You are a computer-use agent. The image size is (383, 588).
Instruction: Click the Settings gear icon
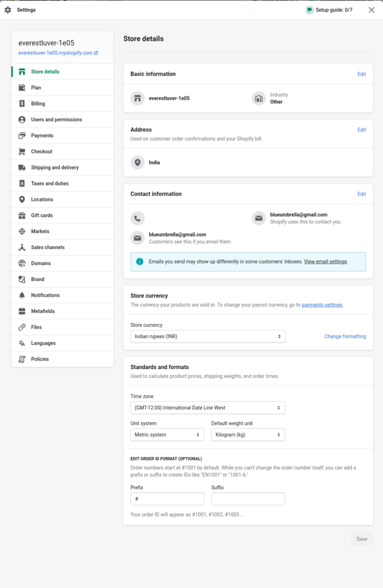(x=8, y=10)
